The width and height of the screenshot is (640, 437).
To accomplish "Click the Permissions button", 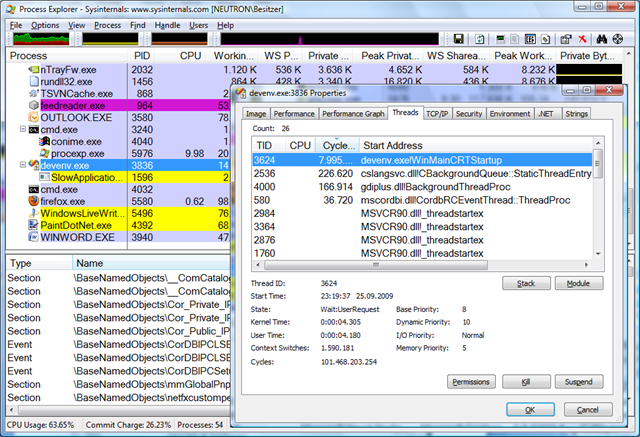I will (x=471, y=382).
